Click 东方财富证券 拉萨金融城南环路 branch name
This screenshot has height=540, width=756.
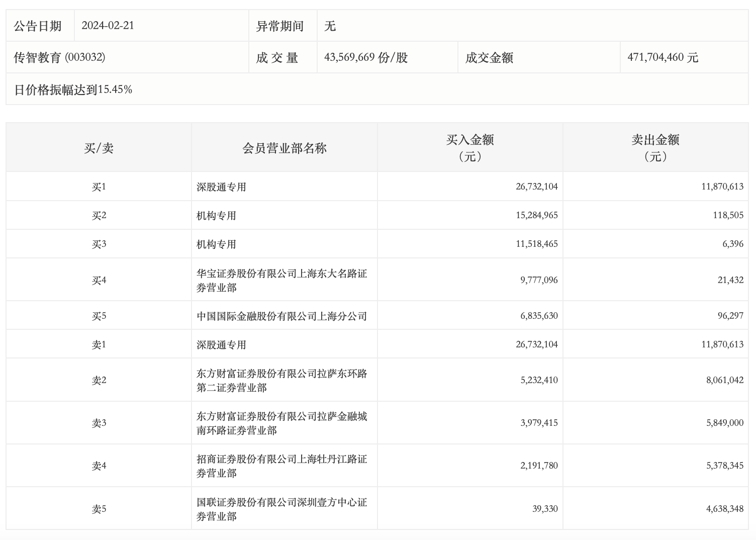(281, 423)
